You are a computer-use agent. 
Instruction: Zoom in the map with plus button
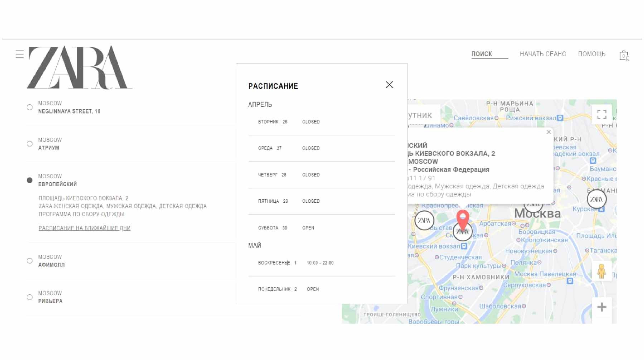602,307
